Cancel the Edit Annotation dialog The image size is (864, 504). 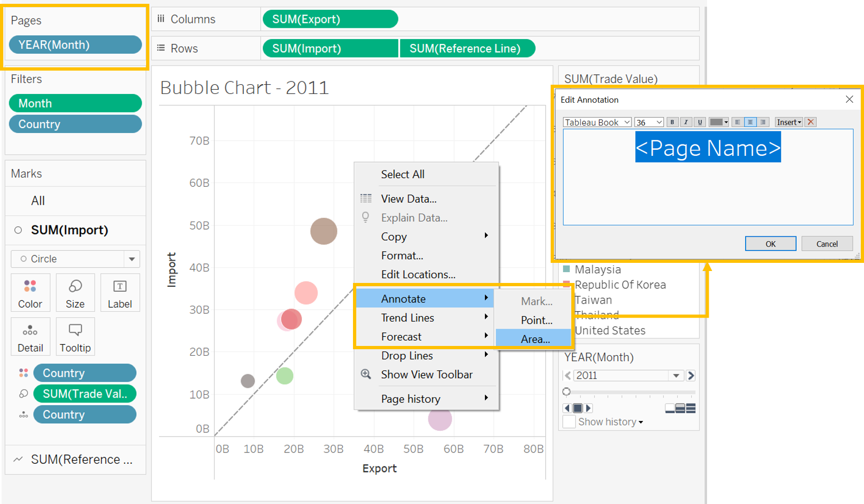[x=827, y=244]
